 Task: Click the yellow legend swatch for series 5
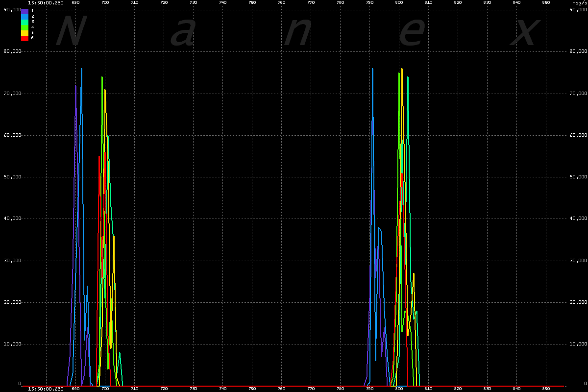(24, 32)
